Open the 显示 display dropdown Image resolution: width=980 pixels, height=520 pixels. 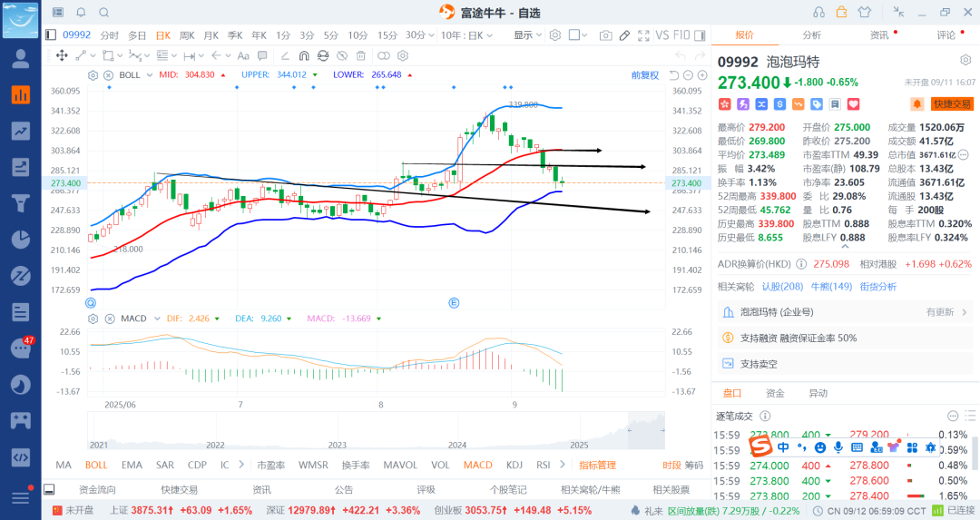coord(527,35)
